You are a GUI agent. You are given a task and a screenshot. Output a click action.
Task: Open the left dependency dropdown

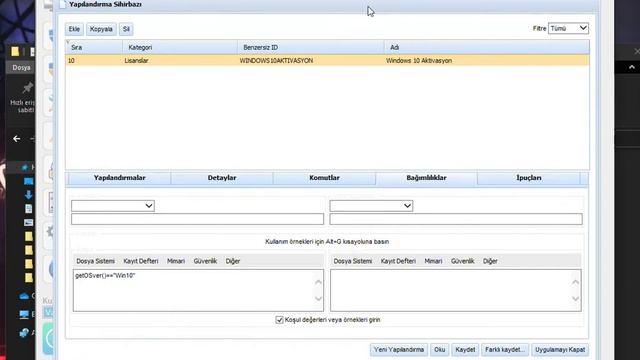tap(113, 206)
